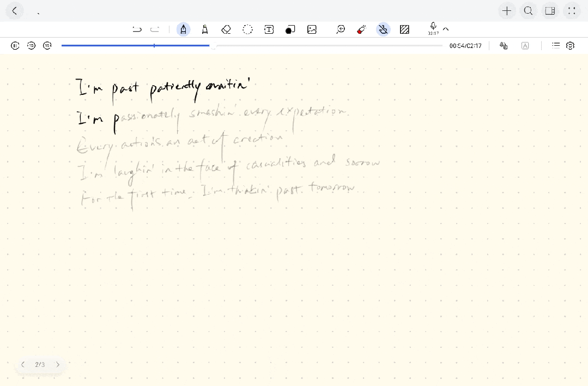Click the bookmark marker on timeline
The image size is (588, 386).
point(154,45)
